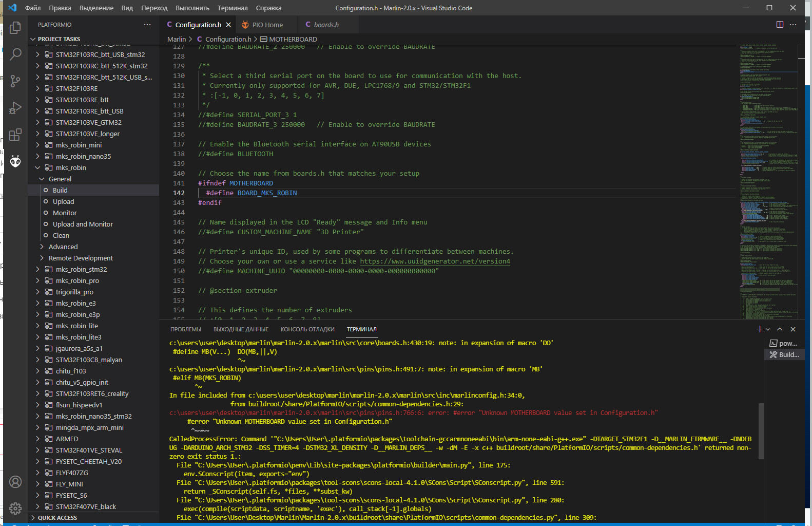
Task: Switch to the boards.h tab
Action: click(326, 25)
